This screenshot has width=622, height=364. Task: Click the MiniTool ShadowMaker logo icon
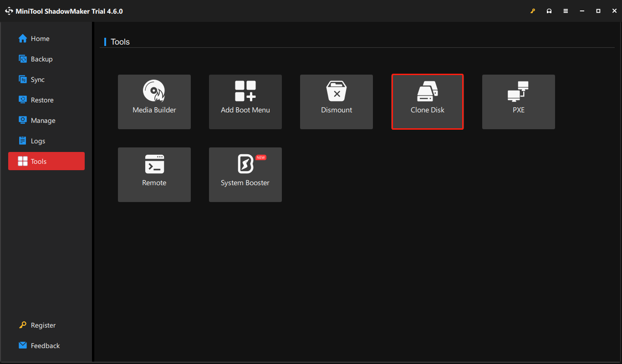[9, 11]
